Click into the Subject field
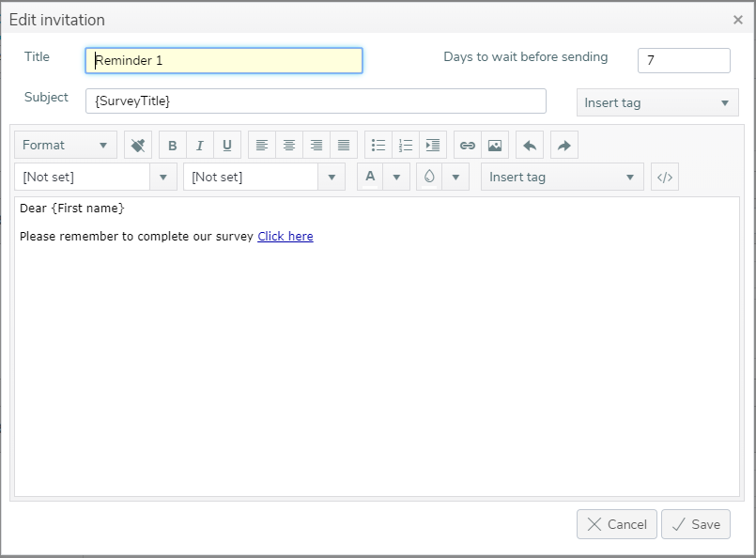This screenshot has height=558, width=756. point(316,101)
